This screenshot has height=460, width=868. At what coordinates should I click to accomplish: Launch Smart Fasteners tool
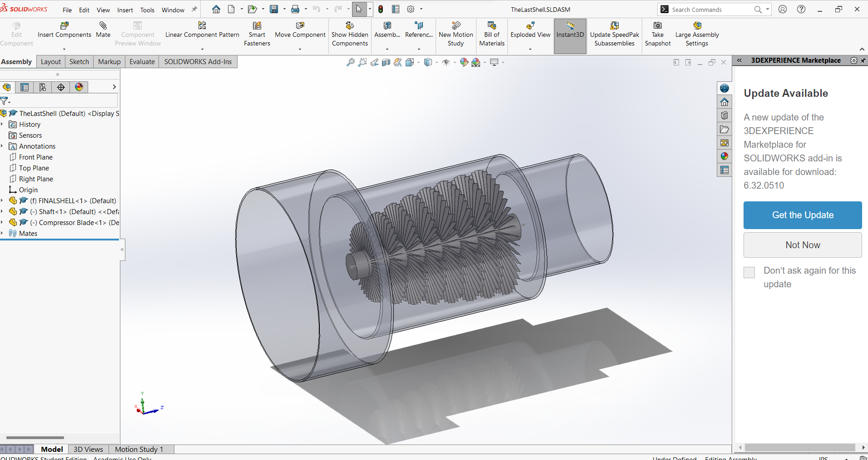(257, 34)
